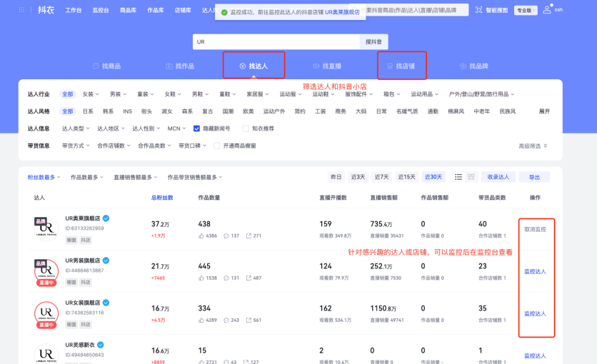Open UR奥莱旗舰店 avatar thumbnail
Viewport: 597px width, 364px height.
coord(46,228)
